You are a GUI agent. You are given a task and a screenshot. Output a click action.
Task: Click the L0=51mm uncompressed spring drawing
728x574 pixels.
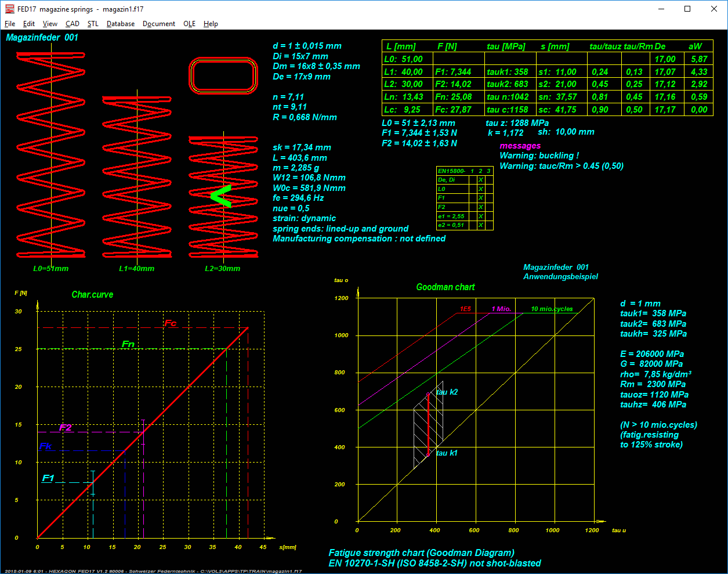click(x=51, y=155)
